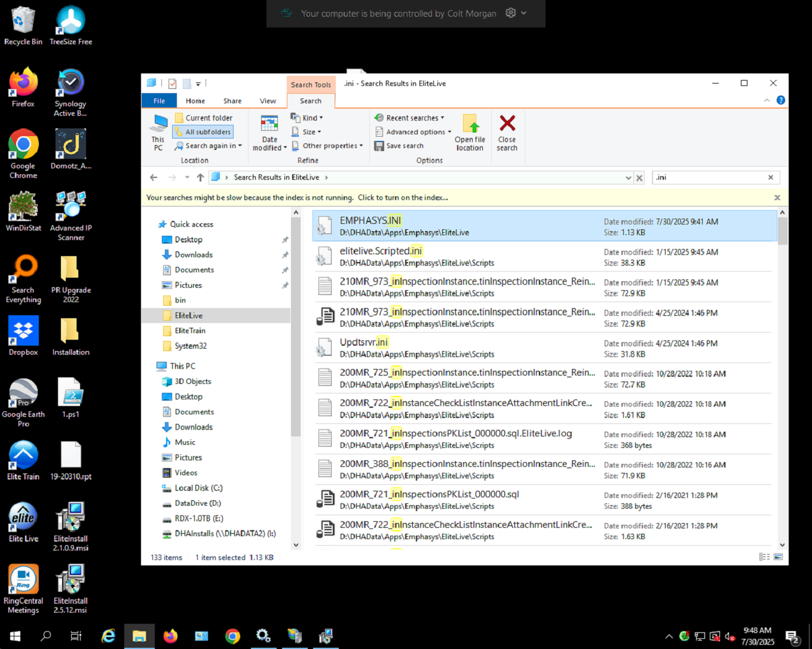Viewport: 812px width, 649px height.
Task: Open DataDrive (D:)
Action: pos(198,503)
